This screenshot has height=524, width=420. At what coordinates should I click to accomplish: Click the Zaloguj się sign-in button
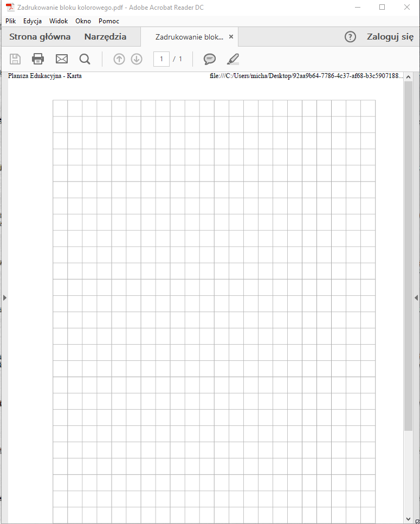coord(390,37)
